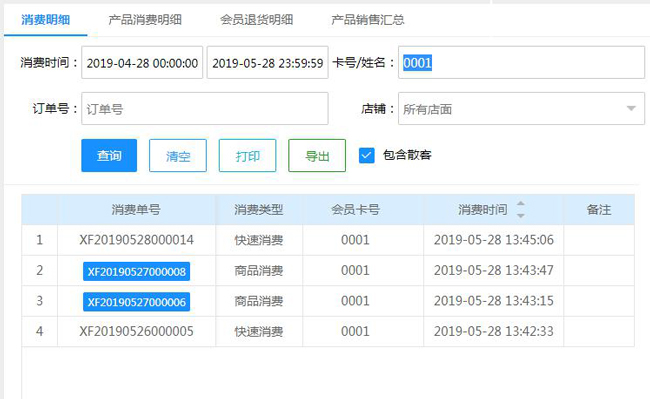Sort by the 消费时间 sort arrows icon
Image resolution: width=650 pixels, height=399 pixels.
(x=521, y=209)
